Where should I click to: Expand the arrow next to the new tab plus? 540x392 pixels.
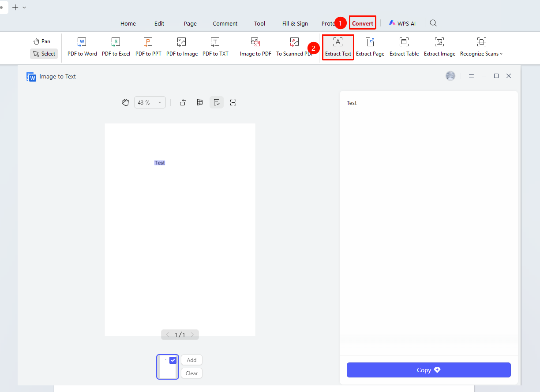[x=24, y=7]
